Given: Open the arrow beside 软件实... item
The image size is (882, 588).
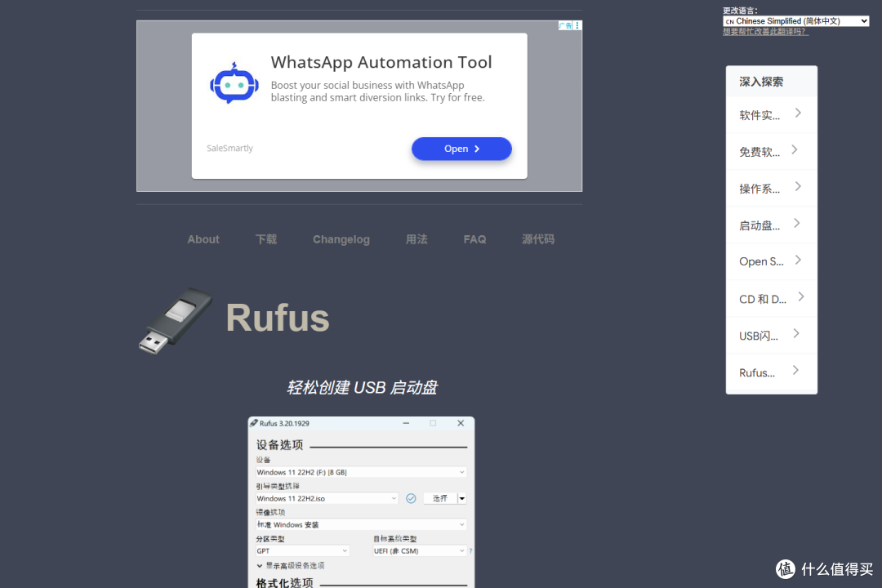Looking at the screenshot, I should click(x=798, y=113).
